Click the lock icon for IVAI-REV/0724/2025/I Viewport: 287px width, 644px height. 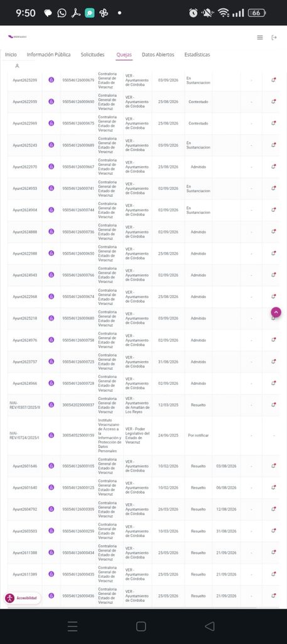pyautogui.click(x=51, y=435)
